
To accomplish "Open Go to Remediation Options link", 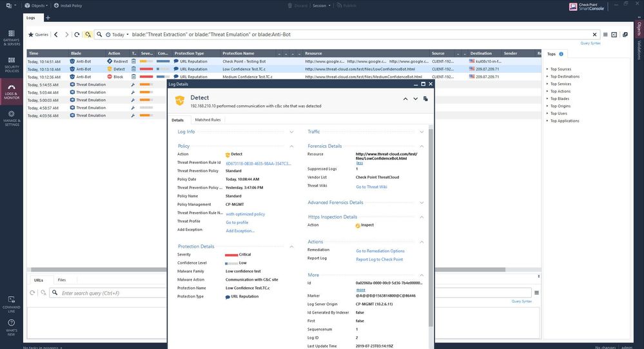I will [x=380, y=251].
